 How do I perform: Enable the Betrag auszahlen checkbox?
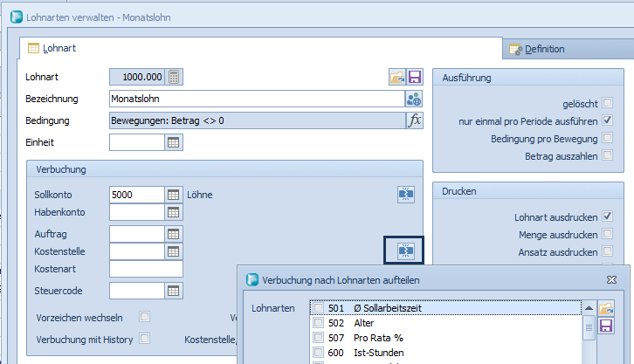pyautogui.click(x=608, y=155)
